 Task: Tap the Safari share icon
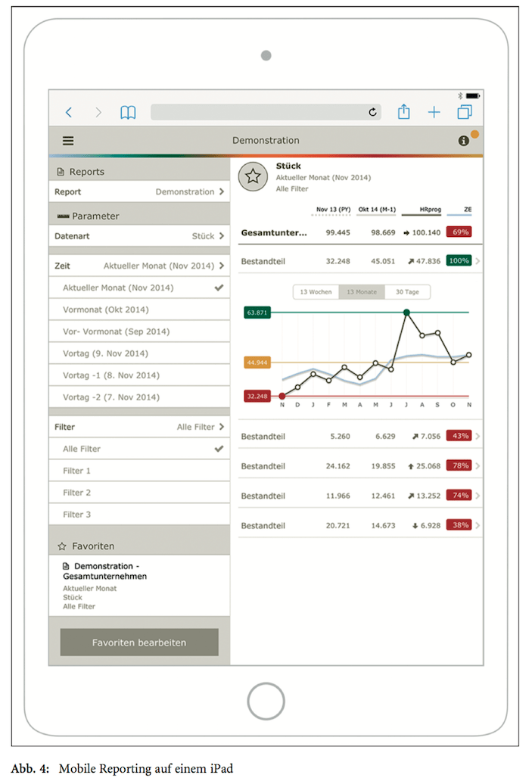pyautogui.click(x=404, y=112)
